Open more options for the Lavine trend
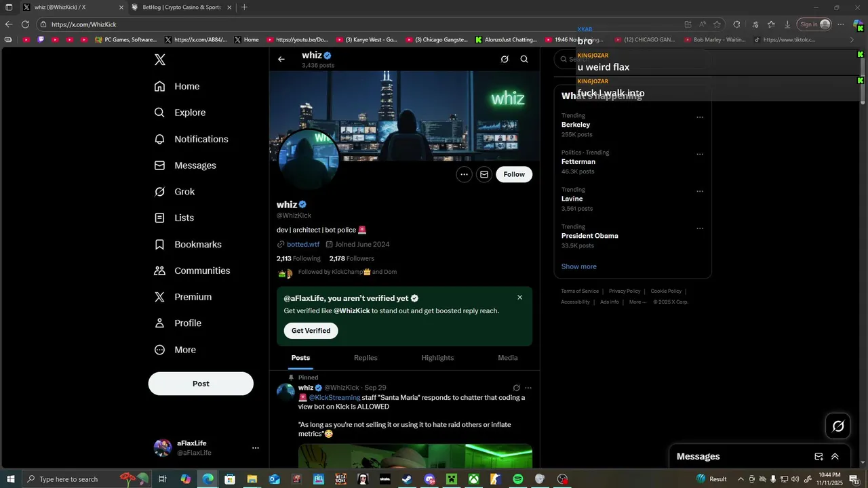The height and width of the screenshot is (488, 868). coord(700,191)
